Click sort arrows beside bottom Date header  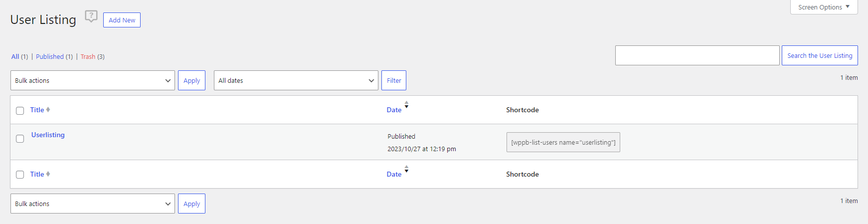(406, 169)
